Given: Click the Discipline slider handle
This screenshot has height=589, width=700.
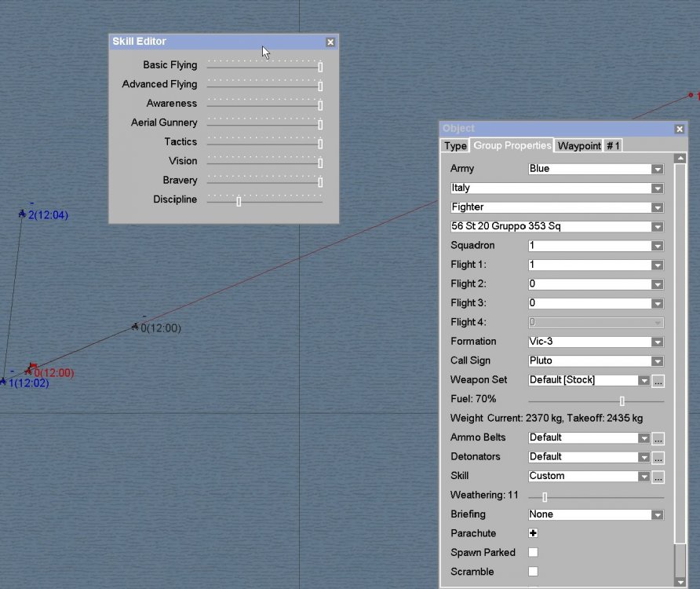Looking at the screenshot, I should [x=239, y=201].
